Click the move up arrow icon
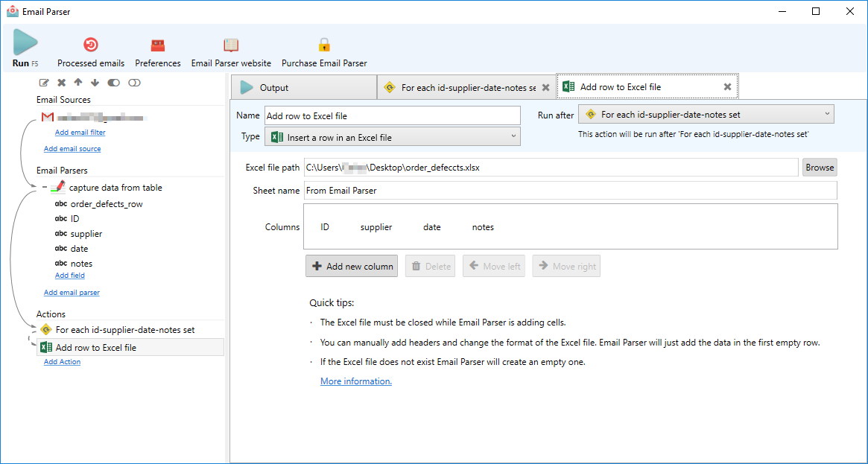 (78, 83)
